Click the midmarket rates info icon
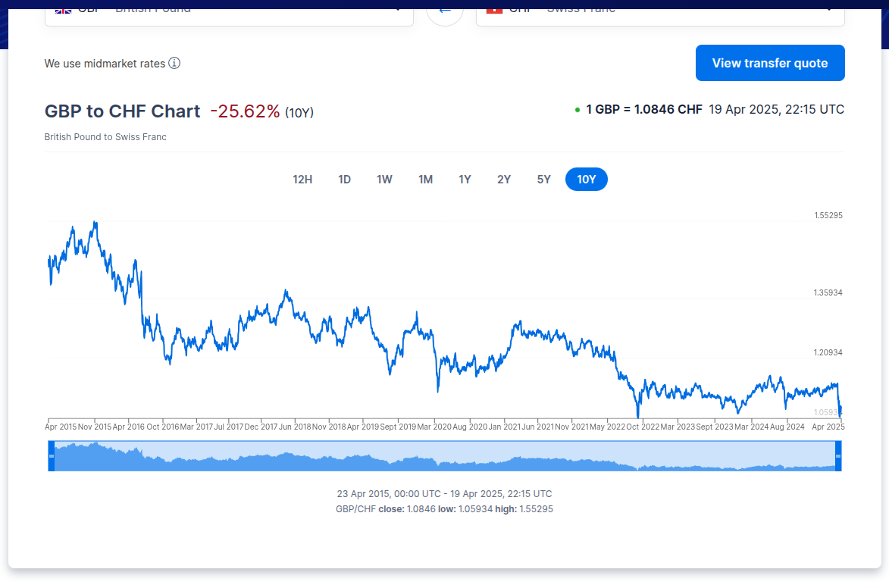889x588 pixels. pos(174,63)
